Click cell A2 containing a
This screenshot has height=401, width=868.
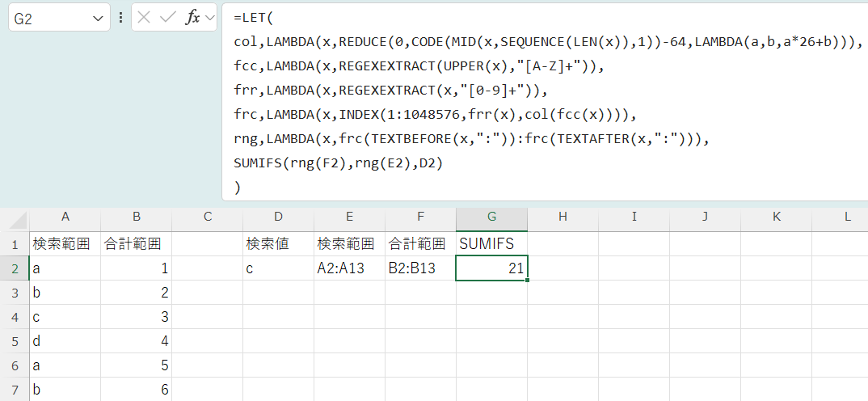65,268
